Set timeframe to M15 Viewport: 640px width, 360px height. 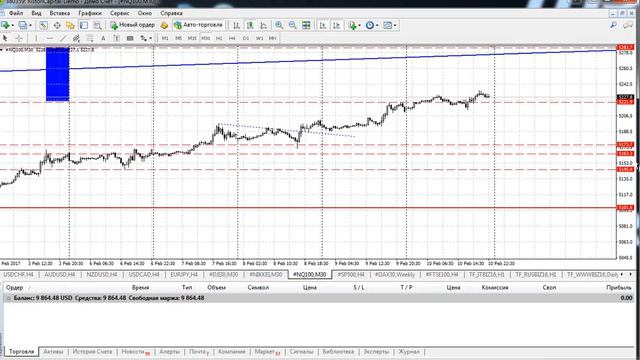click(x=192, y=38)
